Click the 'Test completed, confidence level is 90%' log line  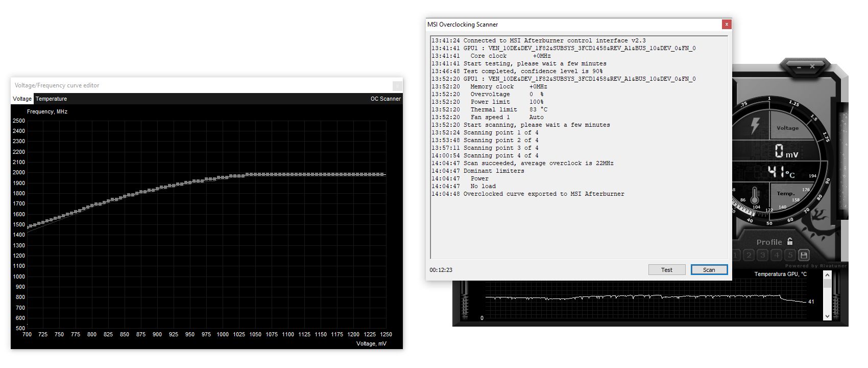(x=517, y=71)
